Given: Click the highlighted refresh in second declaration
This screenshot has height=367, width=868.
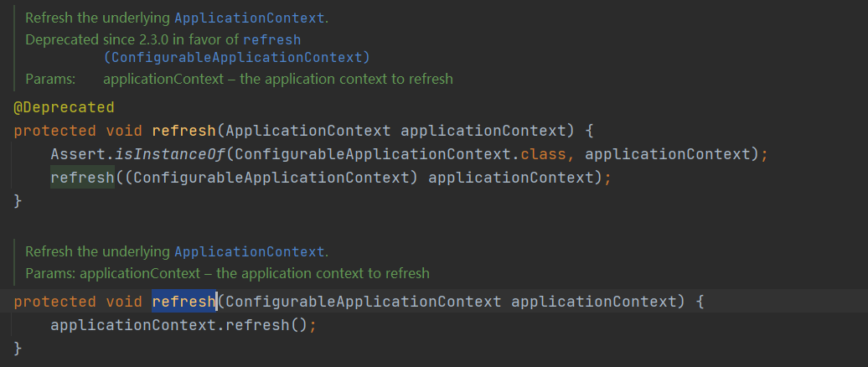Looking at the screenshot, I should point(183,302).
